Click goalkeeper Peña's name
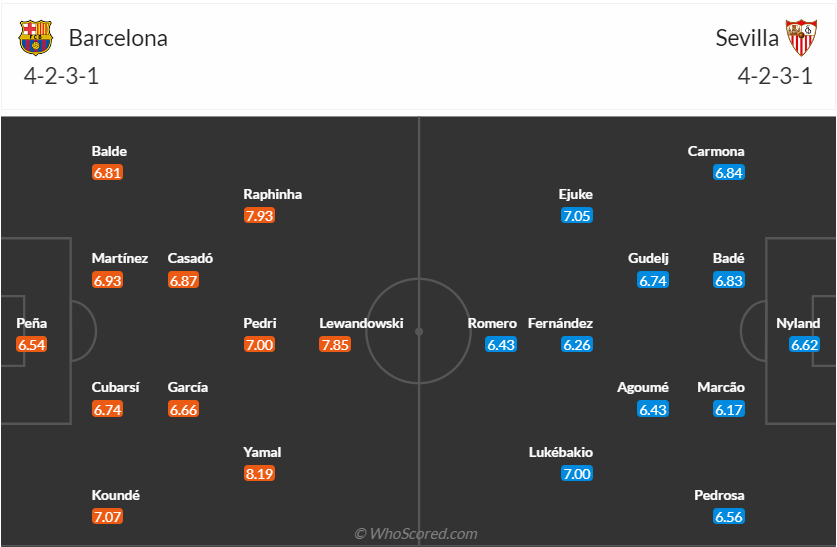837x547 pixels. (x=32, y=323)
